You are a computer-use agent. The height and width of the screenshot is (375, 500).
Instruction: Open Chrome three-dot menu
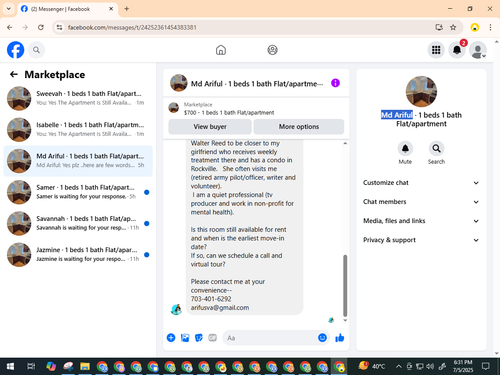click(x=490, y=27)
